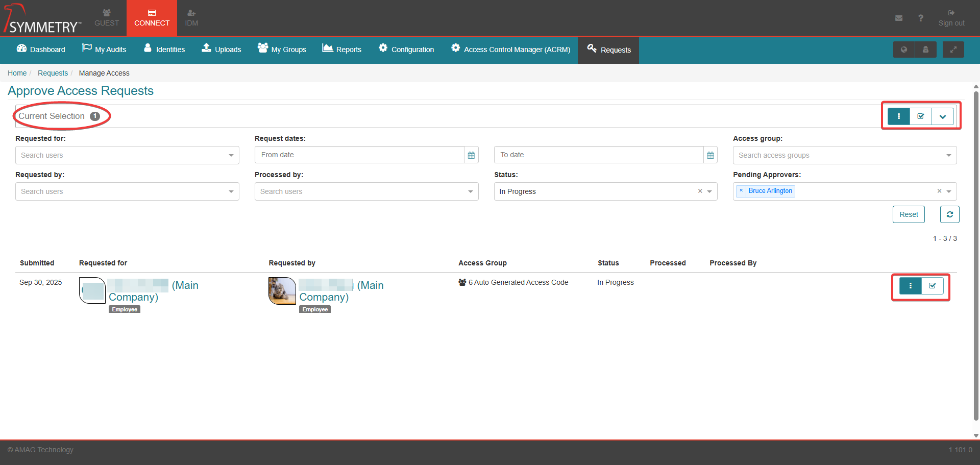Click the envelope messages icon
980x465 pixels.
899,18
